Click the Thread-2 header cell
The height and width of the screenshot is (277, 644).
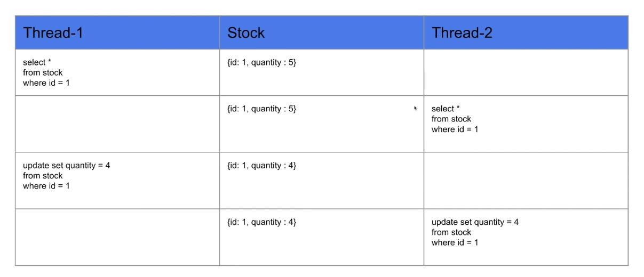coord(526,32)
